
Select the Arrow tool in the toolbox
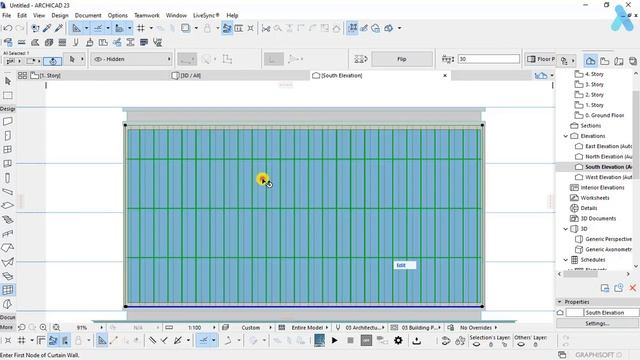coord(8,81)
